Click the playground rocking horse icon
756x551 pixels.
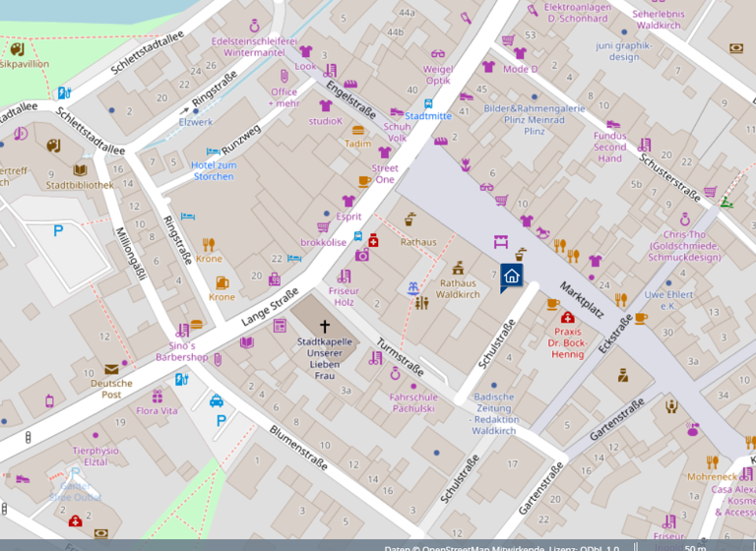pos(543,232)
